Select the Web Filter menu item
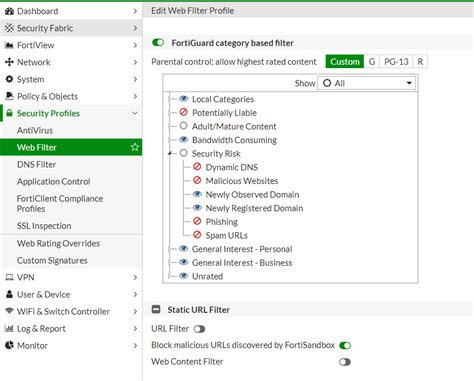The image size is (474, 381). (71, 147)
